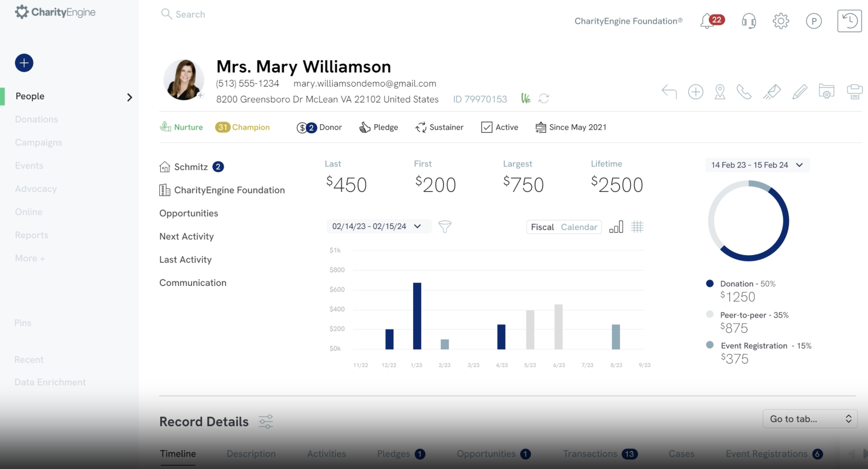Open the P profile avatar
This screenshot has height=469, width=868.
814,21
